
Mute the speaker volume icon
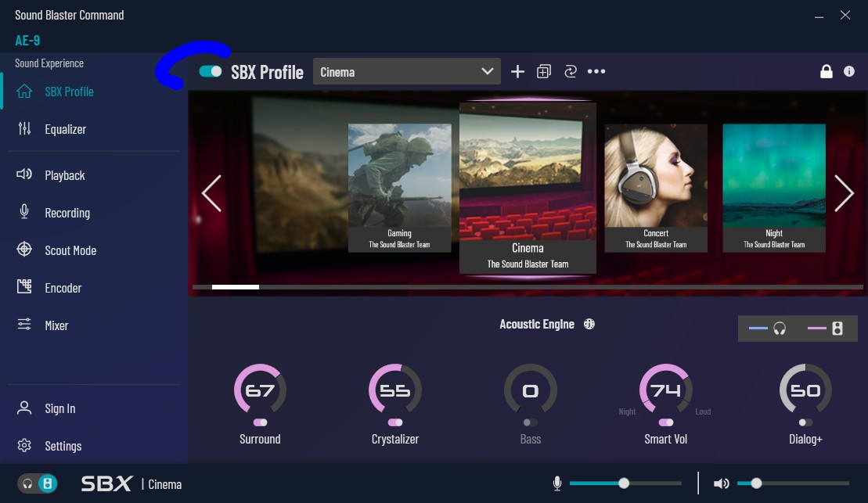(x=721, y=483)
